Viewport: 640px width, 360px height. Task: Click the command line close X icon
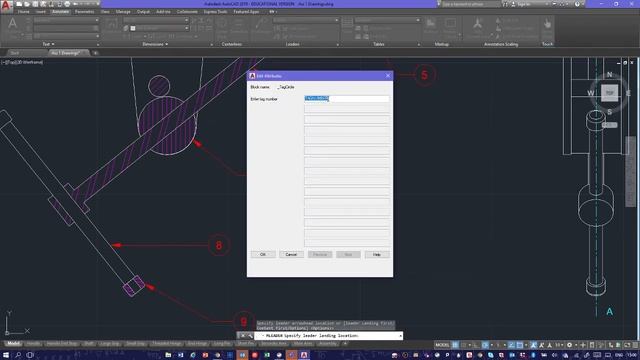[x=242, y=336]
